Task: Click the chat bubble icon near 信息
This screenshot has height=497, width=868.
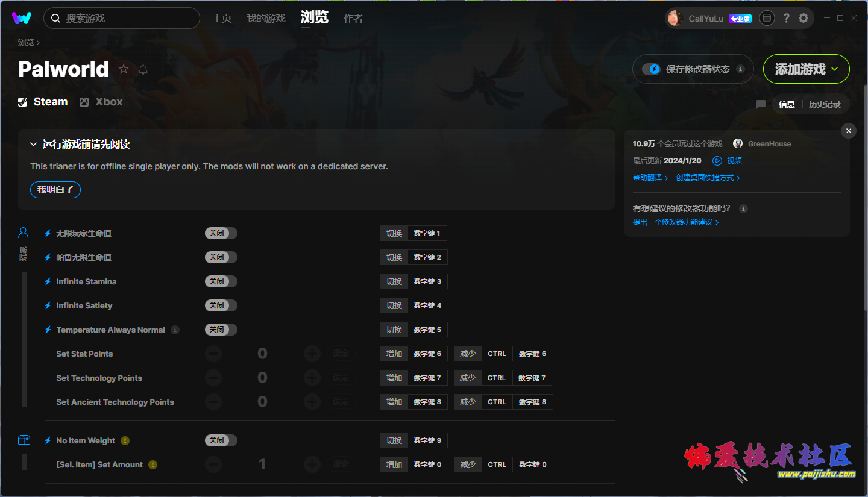Action: click(x=761, y=104)
